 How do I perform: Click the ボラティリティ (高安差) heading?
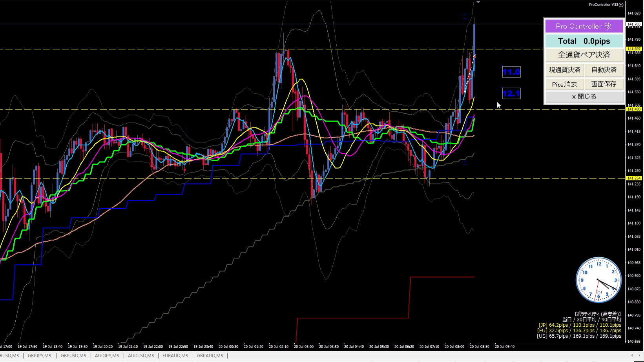point(598,314)
